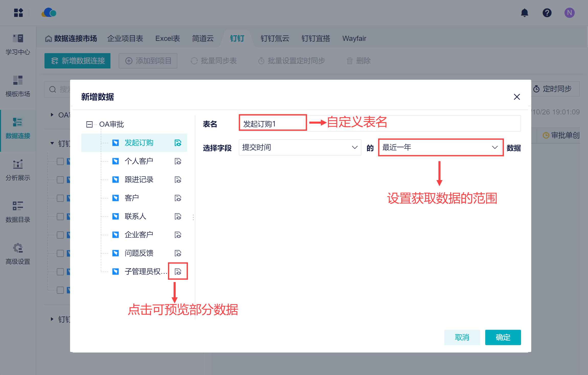Preview data for 子管理员权 table
The height and width of the screenshot is (375, 588).
click(x=178, y=271)
